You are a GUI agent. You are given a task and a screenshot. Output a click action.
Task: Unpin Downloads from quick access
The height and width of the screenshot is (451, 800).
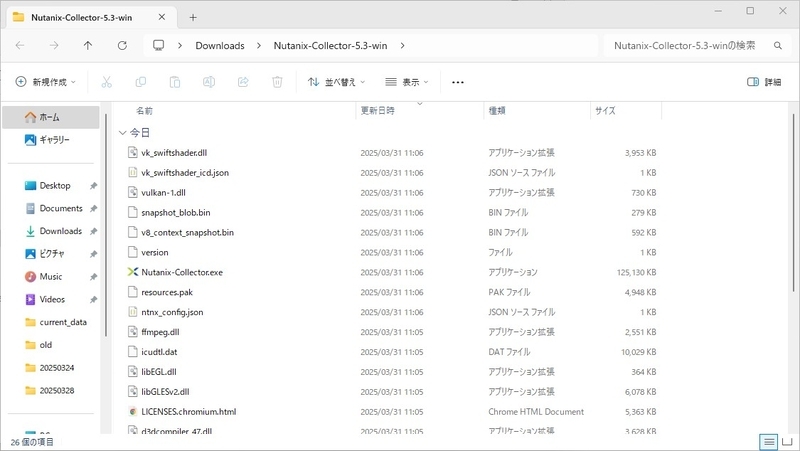click(93, 231)
